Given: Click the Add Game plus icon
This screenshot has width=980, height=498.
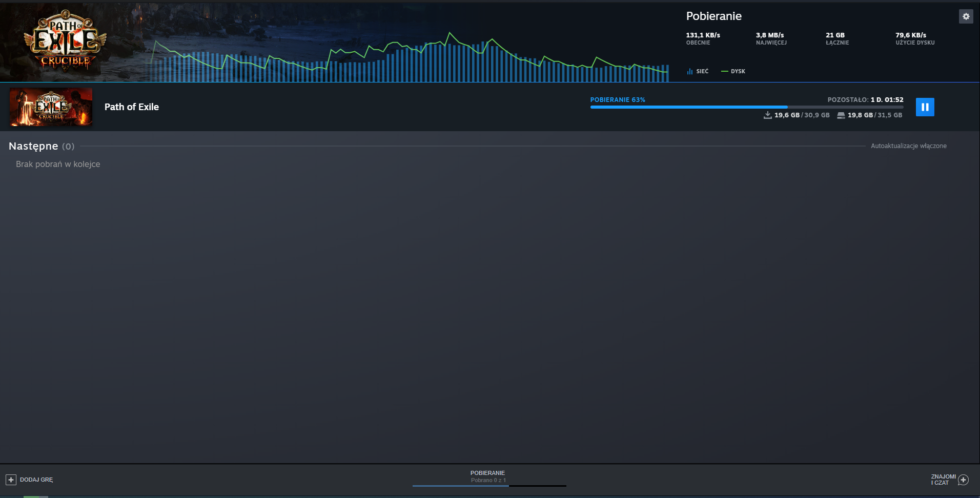Looking at the screenshot, I should [x=11, y=480].
